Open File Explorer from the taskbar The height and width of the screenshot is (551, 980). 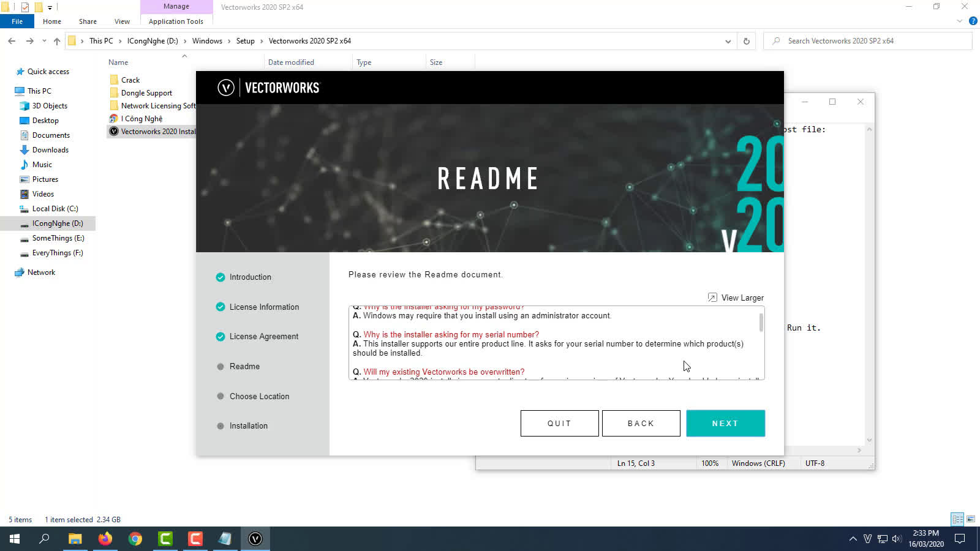pyautogui.click(x=75, y=539)
